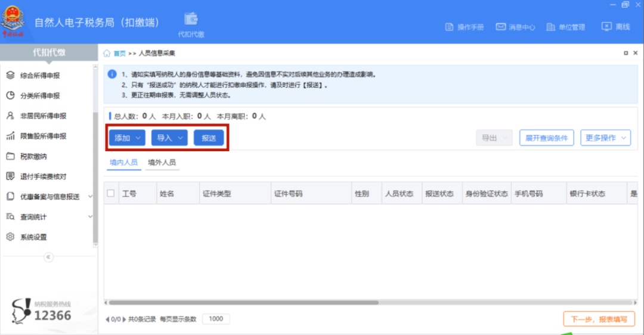Screen dimensions: 644x335
Task: Open the 更多操作 dropdown
Action: [605, 138]
